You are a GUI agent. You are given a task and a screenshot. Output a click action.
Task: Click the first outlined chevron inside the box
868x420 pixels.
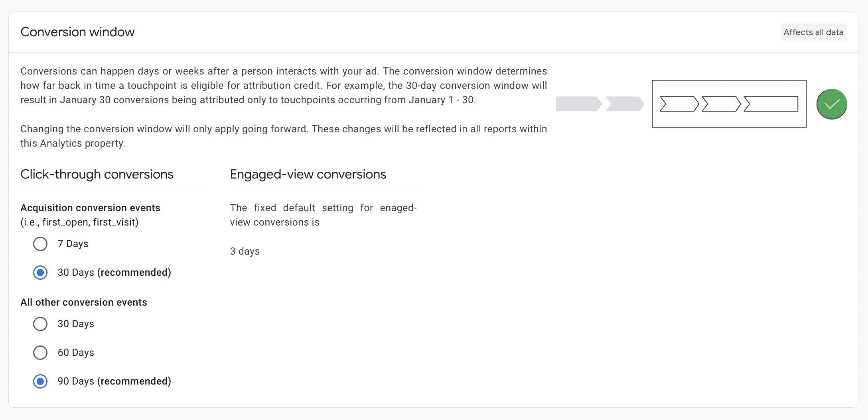[679, 104]
